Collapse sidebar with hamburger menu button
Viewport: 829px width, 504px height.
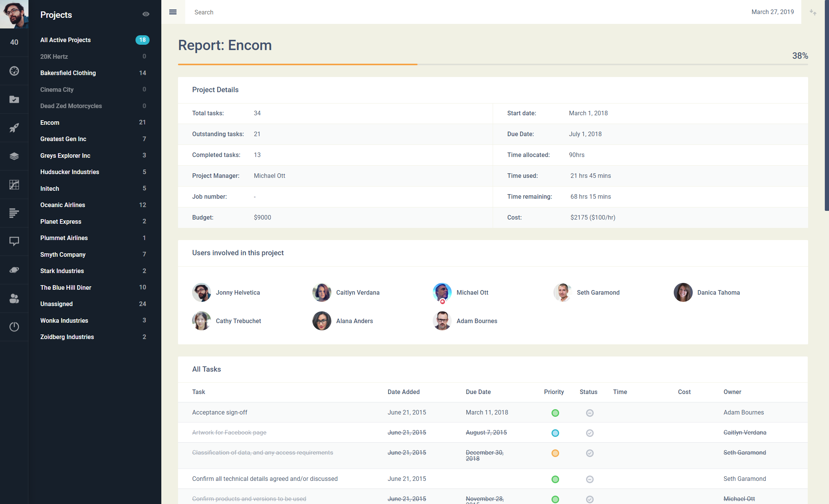(x=173, y=12)
